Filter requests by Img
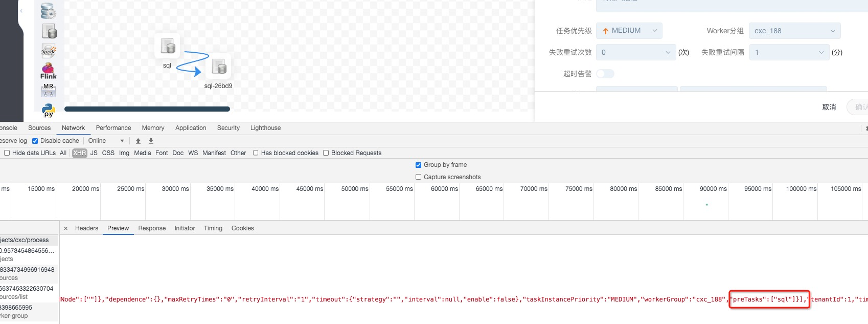The width and height of the screenshot is (868, 324). 124,153
